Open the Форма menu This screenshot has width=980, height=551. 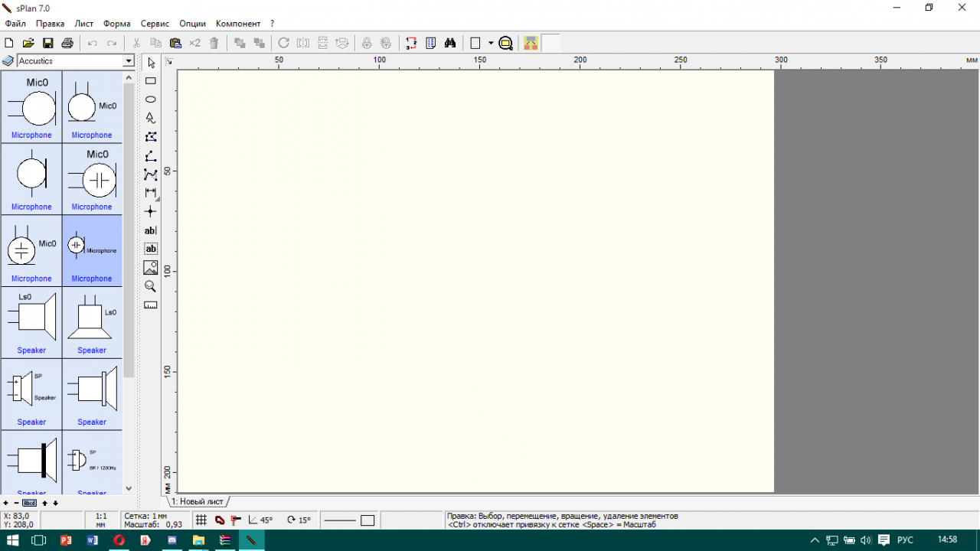[116, 24]
